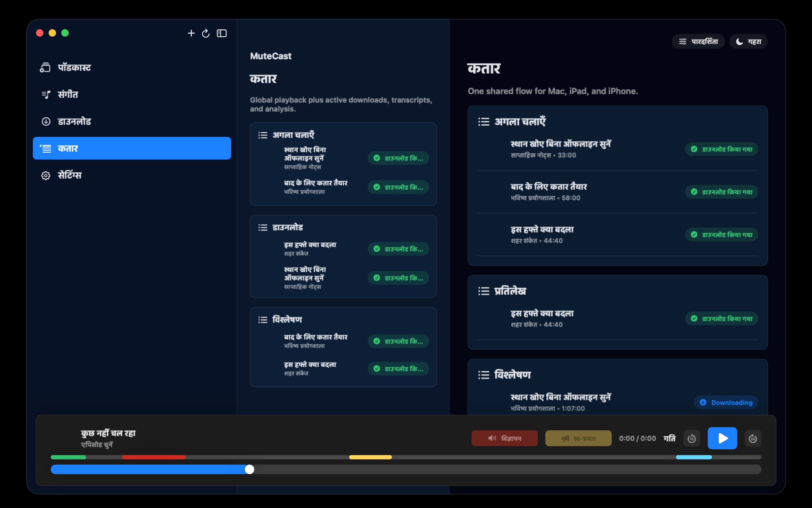
Task: Click the list icon beside right विश्लेषण
Action: (484, 375)
